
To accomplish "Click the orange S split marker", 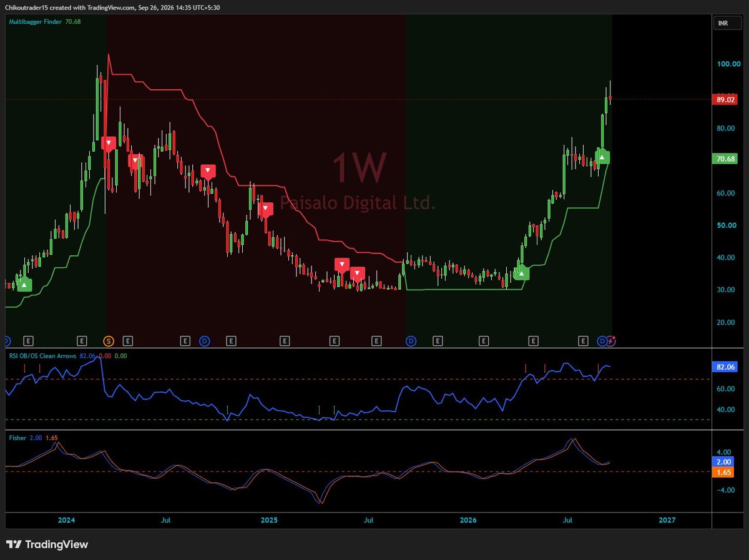I will [108, 341].
